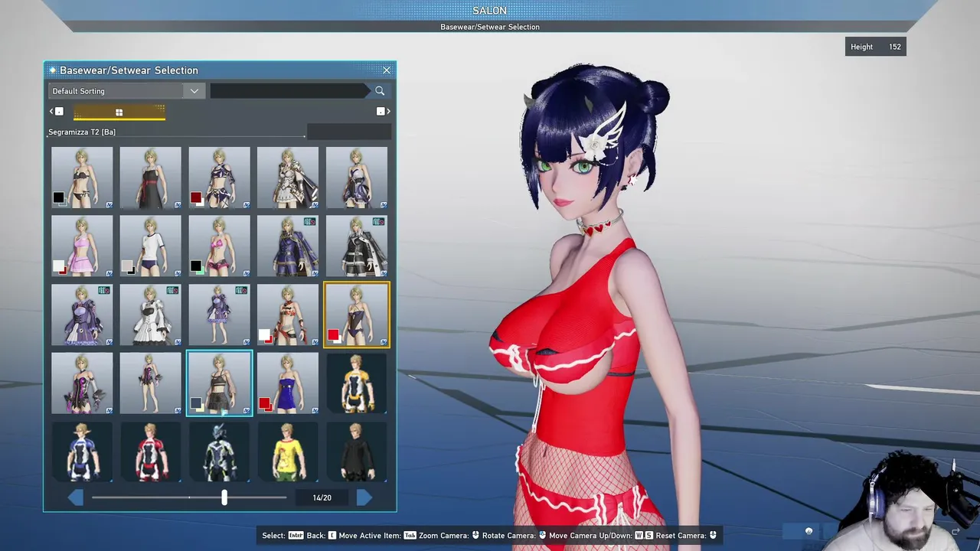Click restriction badge on white frilled dress

click(x=173, y=291)
